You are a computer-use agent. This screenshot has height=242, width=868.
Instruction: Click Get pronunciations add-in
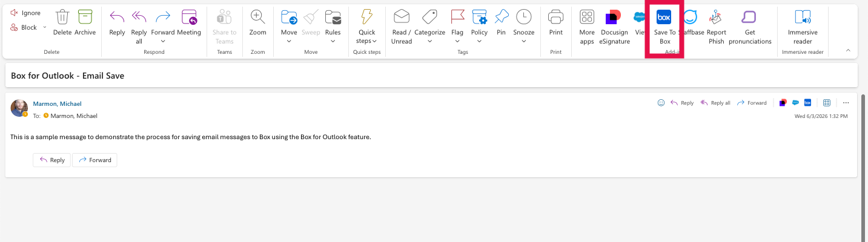coord(750,27)
